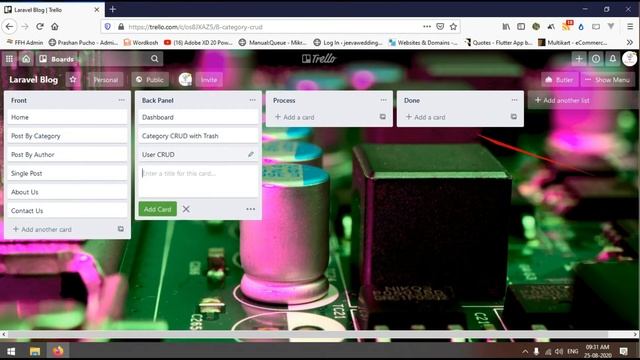Reload the page with refresh icon
The height and width of the screenshot is (360, 640).
tap(40, 27)
